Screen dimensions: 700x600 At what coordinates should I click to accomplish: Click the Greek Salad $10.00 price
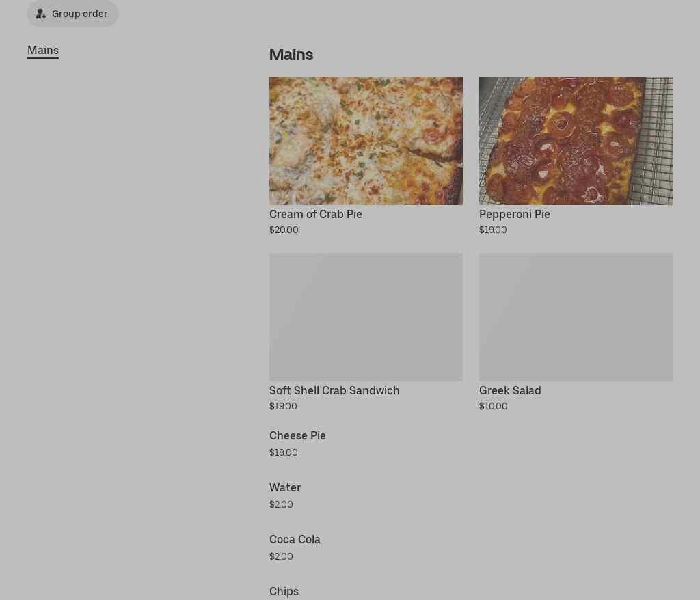(x=493, y=406)
